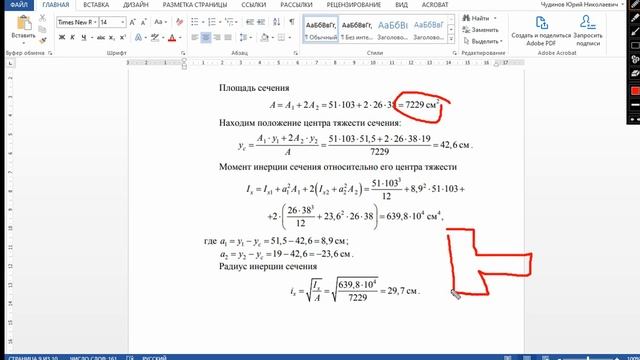The width and height of the screenshot is (640, 360).
Task: Open the ACROBAT tab
Action: point(434,5)
